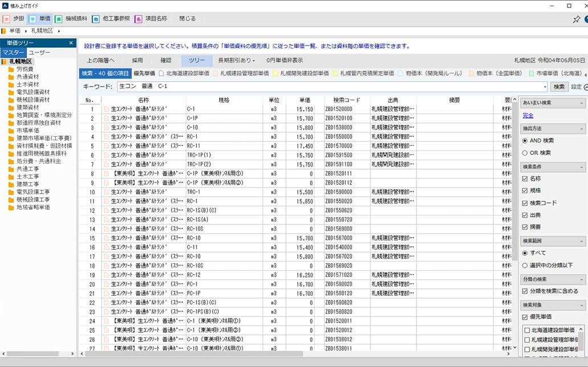This screenshot has width=588, height=367.
Task: Click the 検索 button beside keyword field
Action: [x=559, y=87]
